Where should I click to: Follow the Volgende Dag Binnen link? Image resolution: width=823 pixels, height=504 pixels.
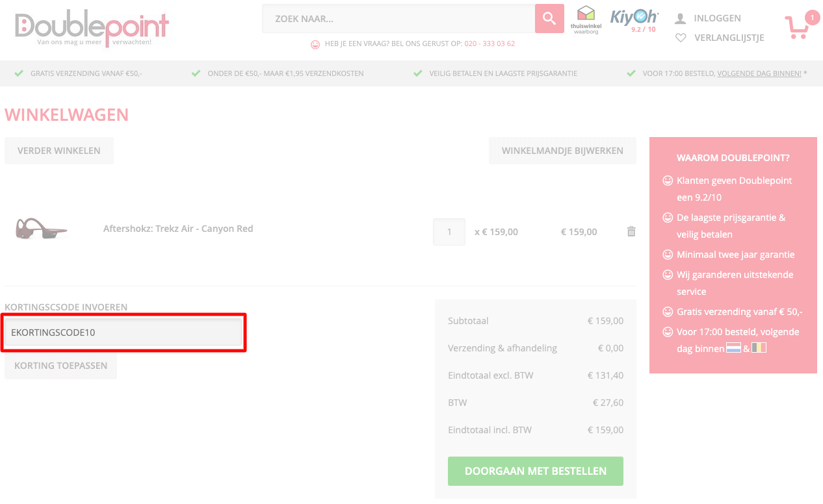tap(759, 73)
